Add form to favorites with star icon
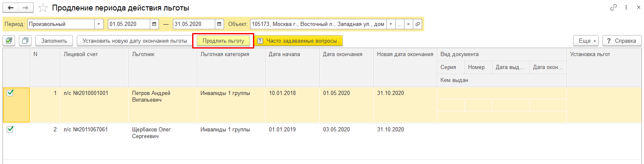Image resolution: width=644 pixels, height=164 pixels. [43, 8]
